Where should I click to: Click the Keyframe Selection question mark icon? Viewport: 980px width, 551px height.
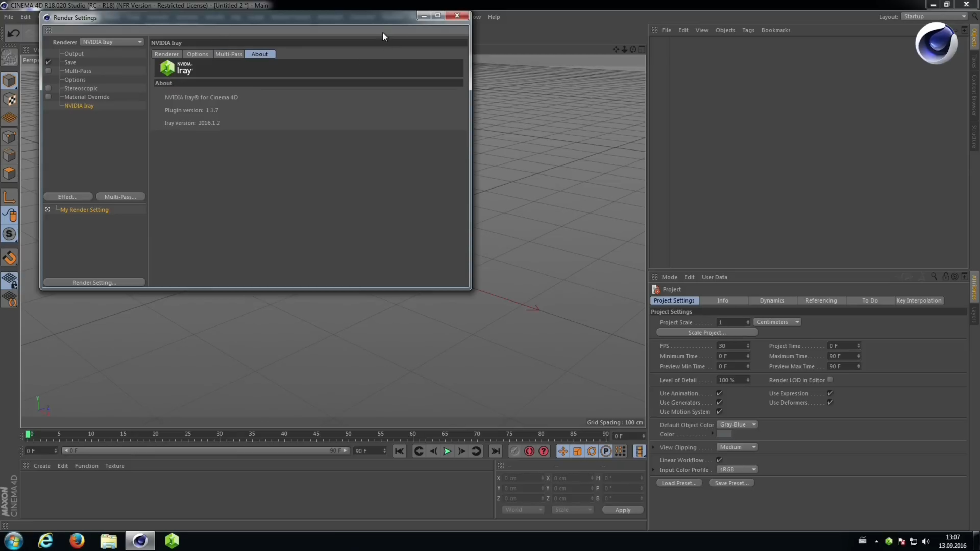pyautogui.click(x=544, y=451)
